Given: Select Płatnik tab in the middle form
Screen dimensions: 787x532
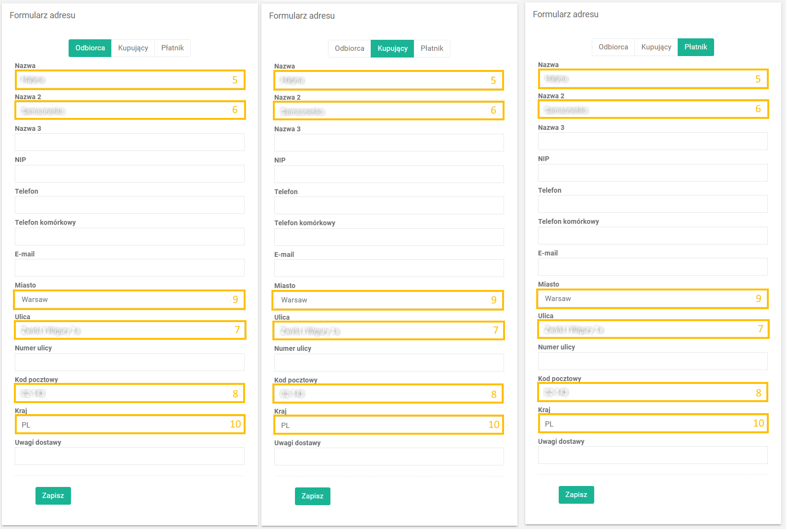Looking at the screenshot, I should pyautogui.click(x=432, y=48).
